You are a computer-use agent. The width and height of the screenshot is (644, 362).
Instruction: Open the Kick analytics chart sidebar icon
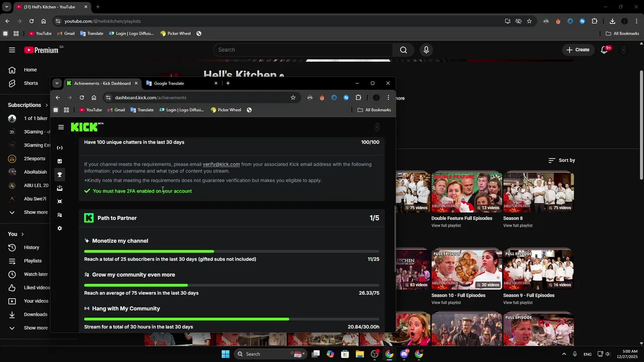(x=60, y=161)
